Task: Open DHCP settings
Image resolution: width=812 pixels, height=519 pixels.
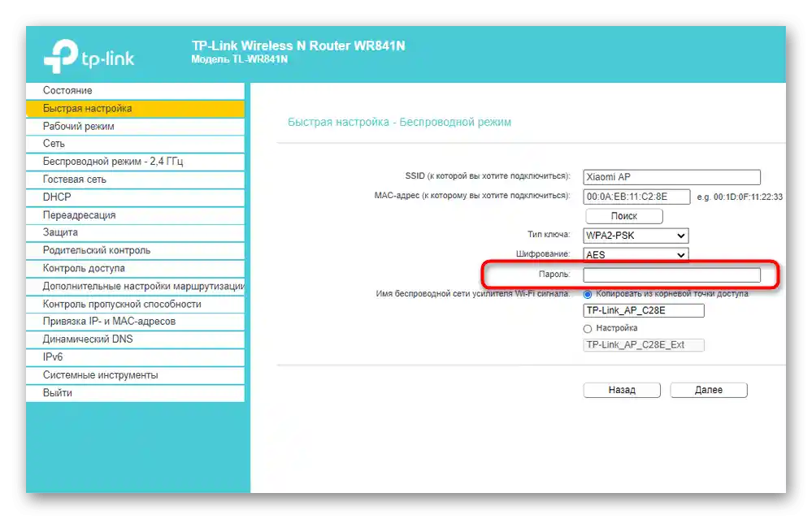Action: click(x=135, y=197)
